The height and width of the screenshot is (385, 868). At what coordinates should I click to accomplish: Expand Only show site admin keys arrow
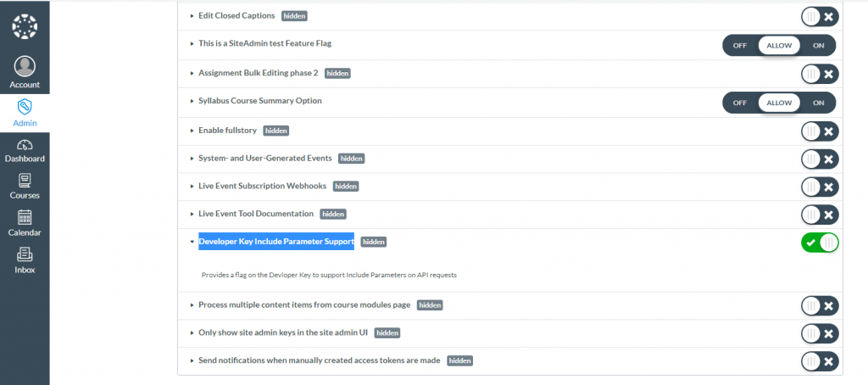[192, 333]
